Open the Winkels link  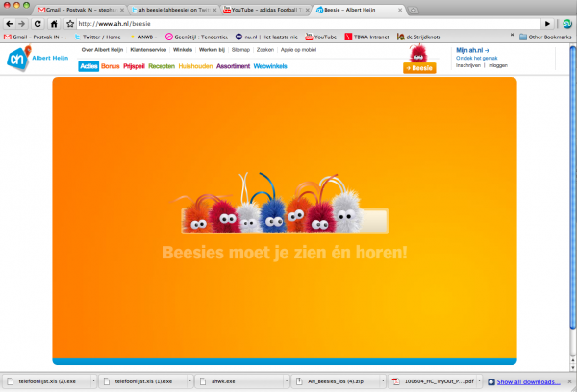(183, 50)
